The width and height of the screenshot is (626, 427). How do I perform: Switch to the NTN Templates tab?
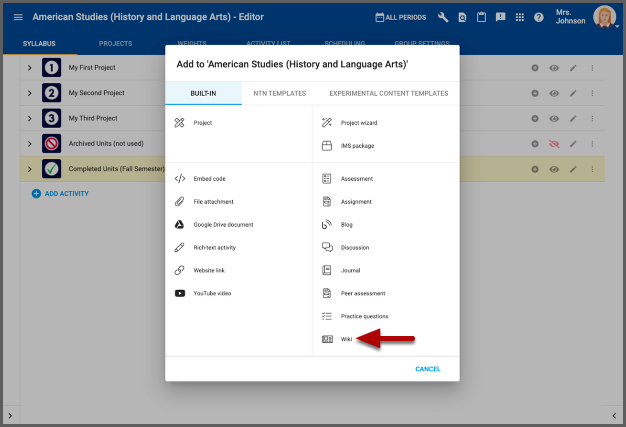(279, 93)
